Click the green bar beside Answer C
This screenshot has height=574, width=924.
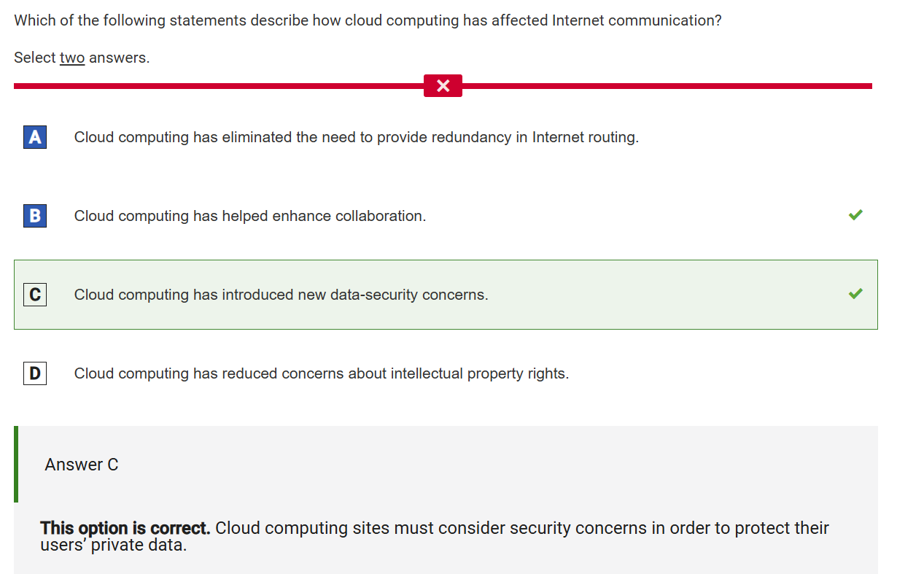pos(16,464)
